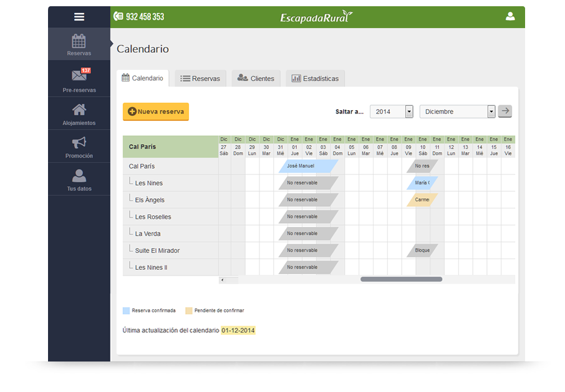Click the EscapadaRural logo
This screenshot has width=565, height=392.
click(316, 17)
